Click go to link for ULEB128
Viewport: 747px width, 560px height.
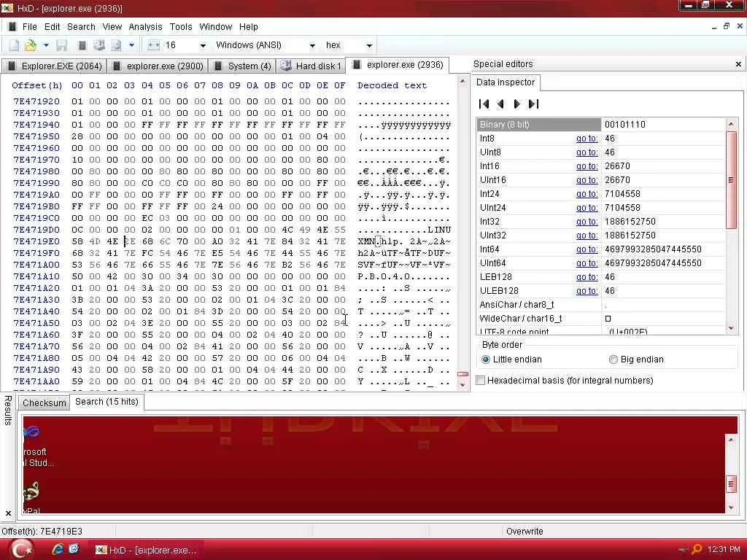(x=587, y=291)
